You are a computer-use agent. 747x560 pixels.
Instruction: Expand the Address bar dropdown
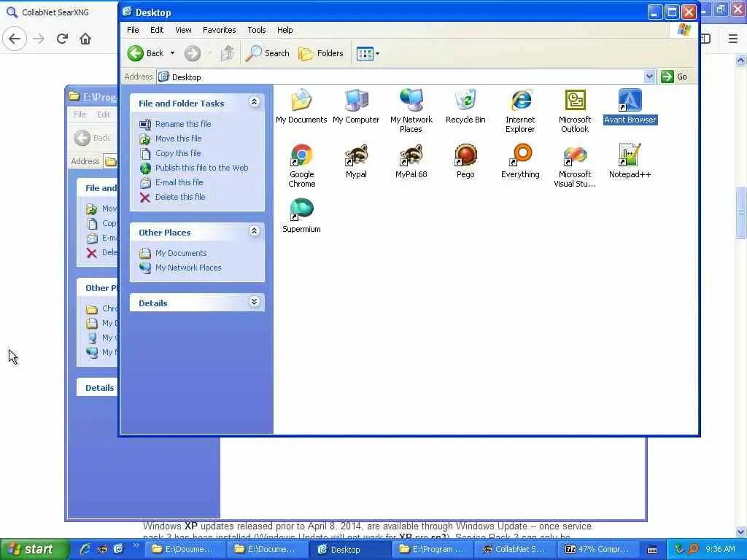649,77
